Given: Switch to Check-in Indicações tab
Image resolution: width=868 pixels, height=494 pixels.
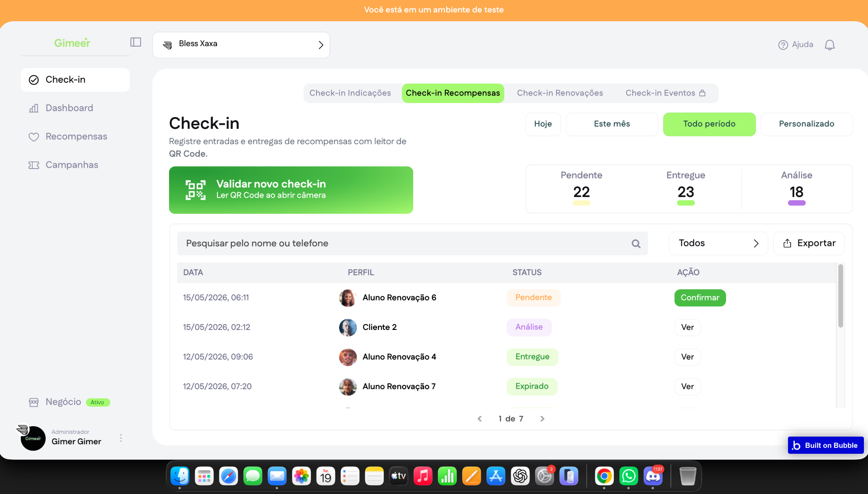Looking at the screenshot, I should (350, 93).
